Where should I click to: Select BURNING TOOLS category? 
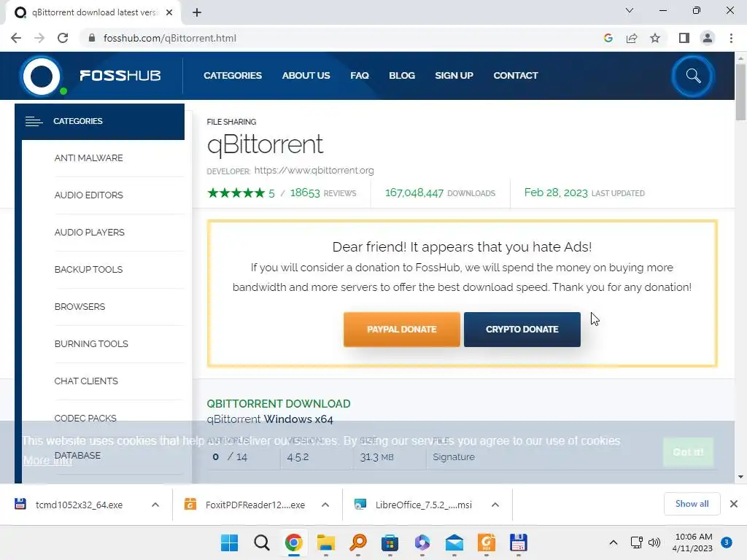[x=91, y=344]
